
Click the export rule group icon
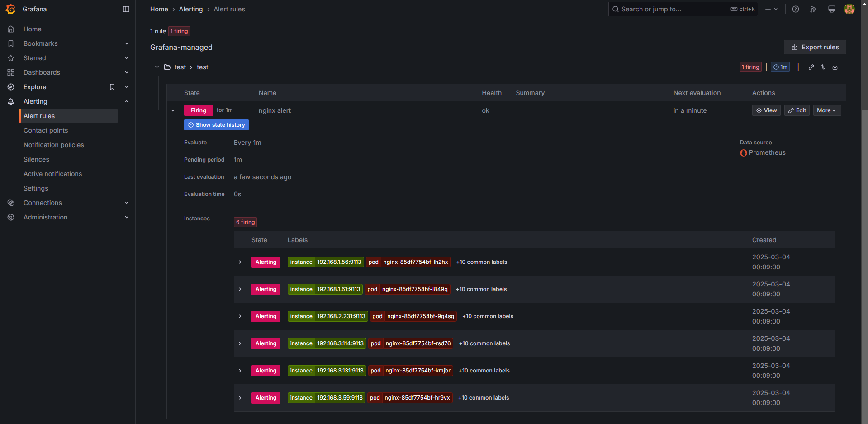coord(835,67)
